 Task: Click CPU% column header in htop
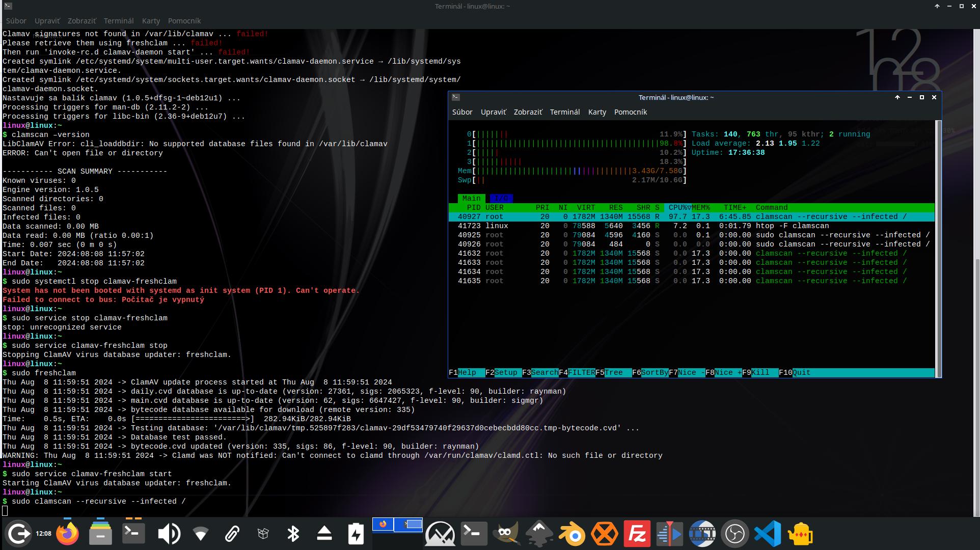[x=678, y=208]
